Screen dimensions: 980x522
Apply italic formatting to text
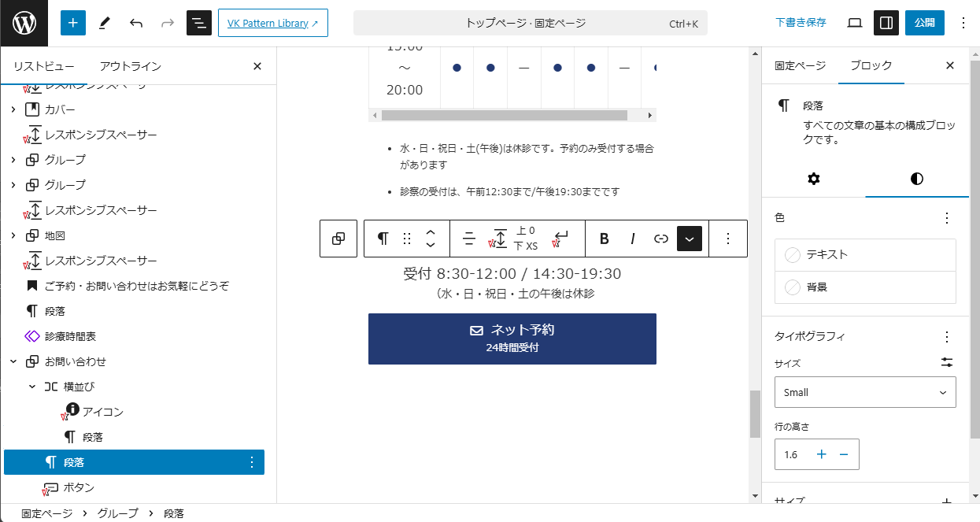[x=632, y=239]
